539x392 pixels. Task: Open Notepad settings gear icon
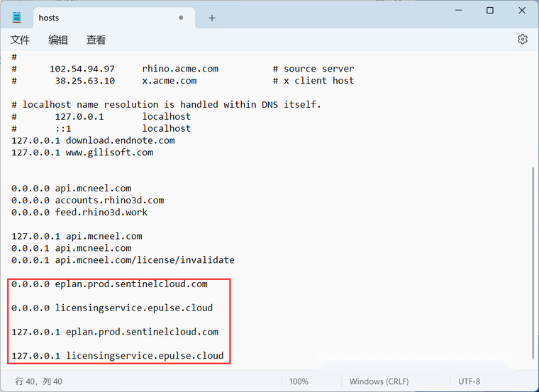point(523,39)
